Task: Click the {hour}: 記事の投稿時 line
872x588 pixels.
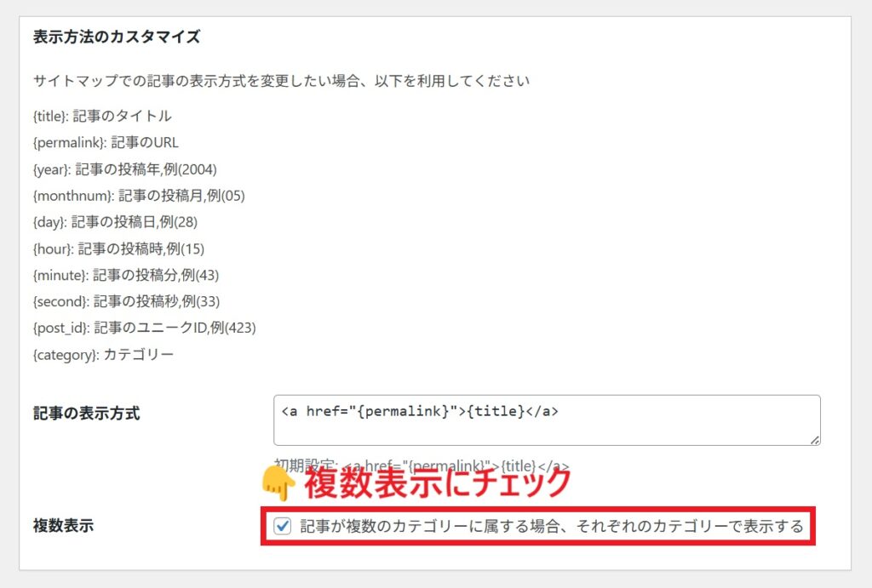Action: point(118,248)
